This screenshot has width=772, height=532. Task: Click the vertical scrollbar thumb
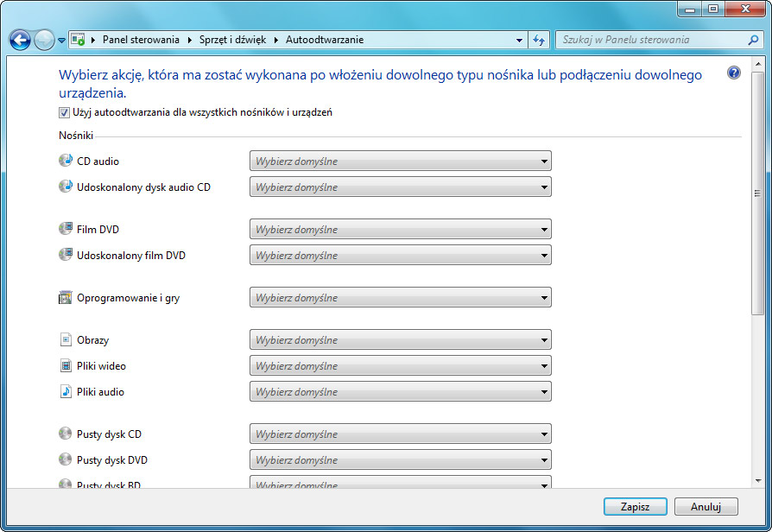click(756, 193)
